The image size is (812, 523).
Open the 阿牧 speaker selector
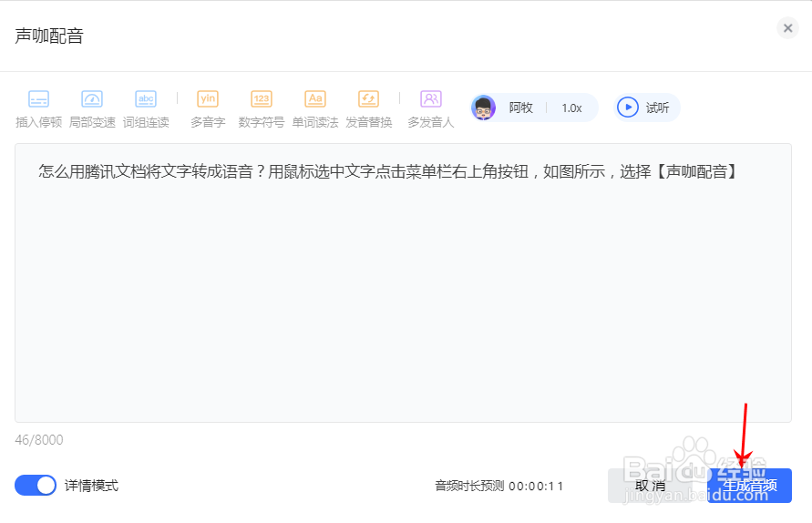point(520,108)
